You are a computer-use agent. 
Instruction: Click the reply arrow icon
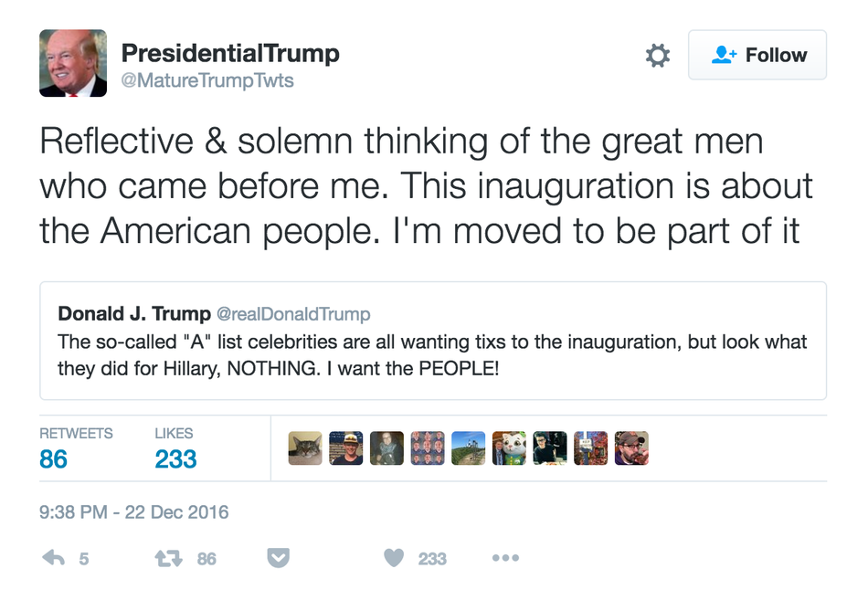pos(55,557)
